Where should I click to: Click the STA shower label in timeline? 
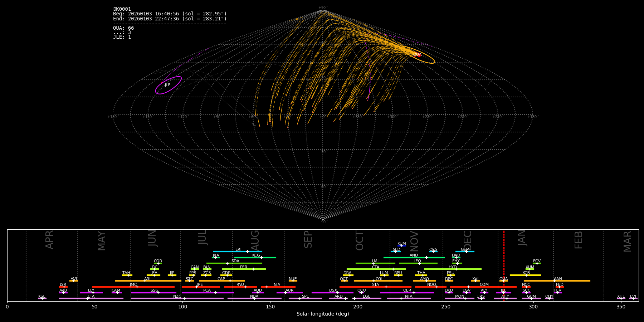tap(375, 285)
